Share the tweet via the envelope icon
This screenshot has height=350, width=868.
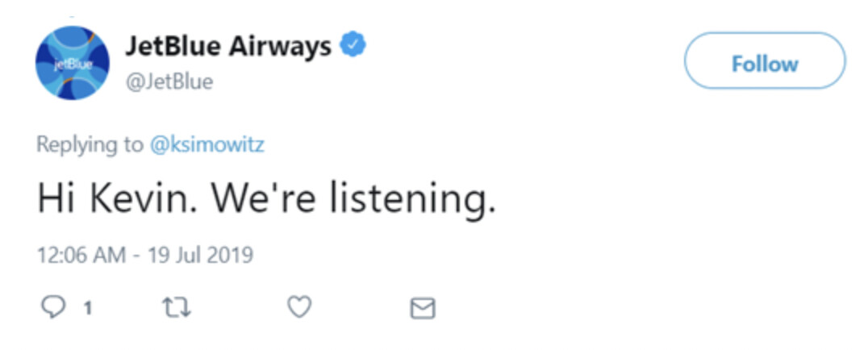pos(423,308)
